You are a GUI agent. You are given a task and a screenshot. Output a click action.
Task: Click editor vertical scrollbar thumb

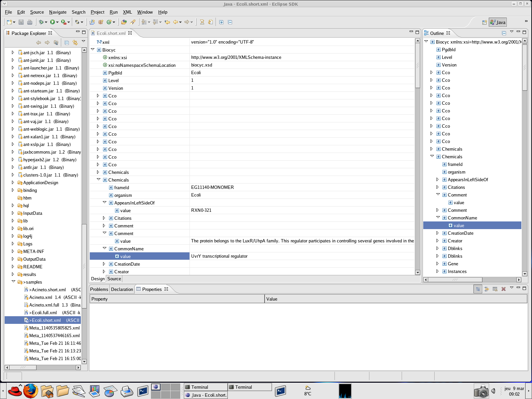[418, 65]
